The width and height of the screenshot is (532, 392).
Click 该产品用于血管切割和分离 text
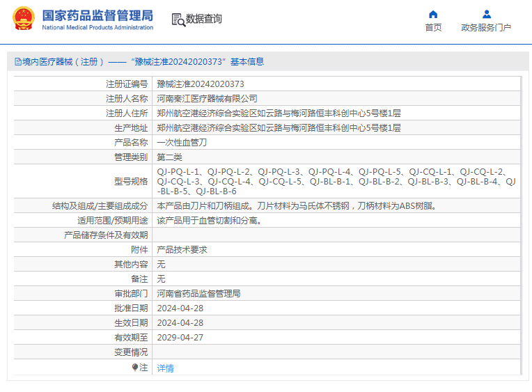[x=209, y=221]
